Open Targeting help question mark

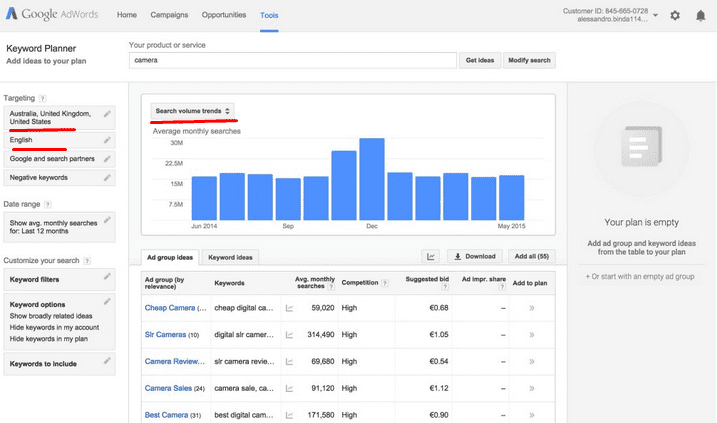(43, 98)
